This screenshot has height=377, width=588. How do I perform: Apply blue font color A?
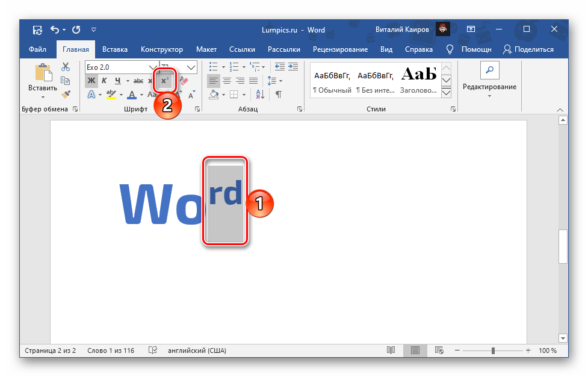coord(132,95)
